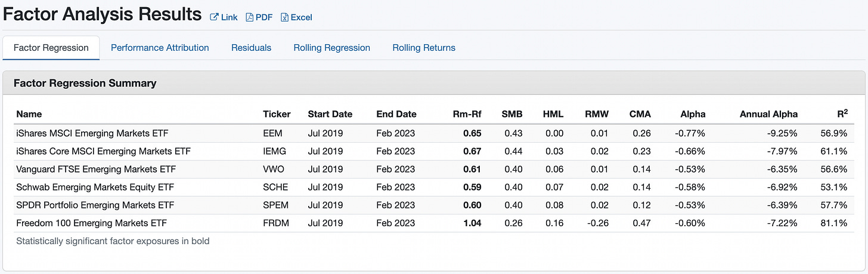The width and height of the screenshot is (868, 274).
Task: Click the VWO ticker cell
Action: tap(274, 169)
